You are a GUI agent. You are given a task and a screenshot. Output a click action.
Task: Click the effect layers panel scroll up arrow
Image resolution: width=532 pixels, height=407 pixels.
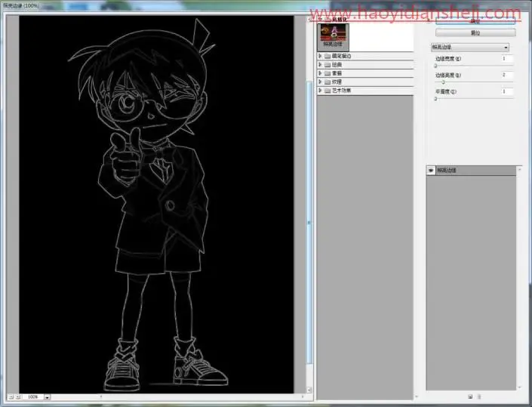519,168
